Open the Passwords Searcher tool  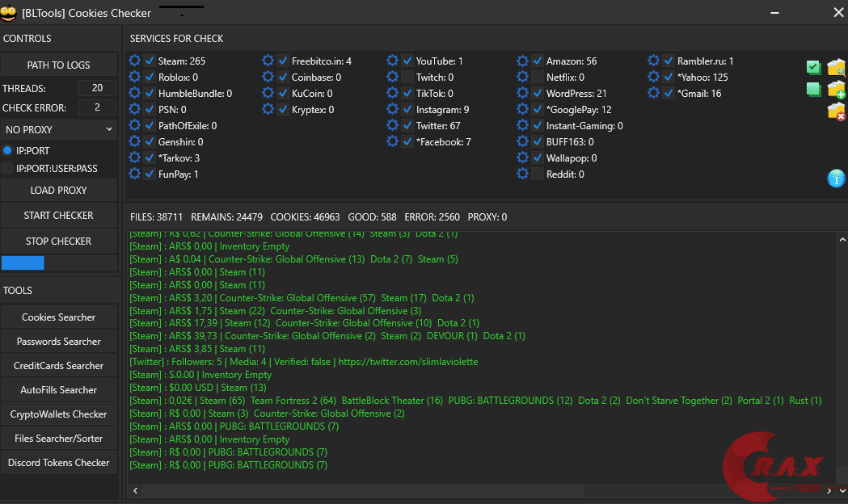[58, 342]
